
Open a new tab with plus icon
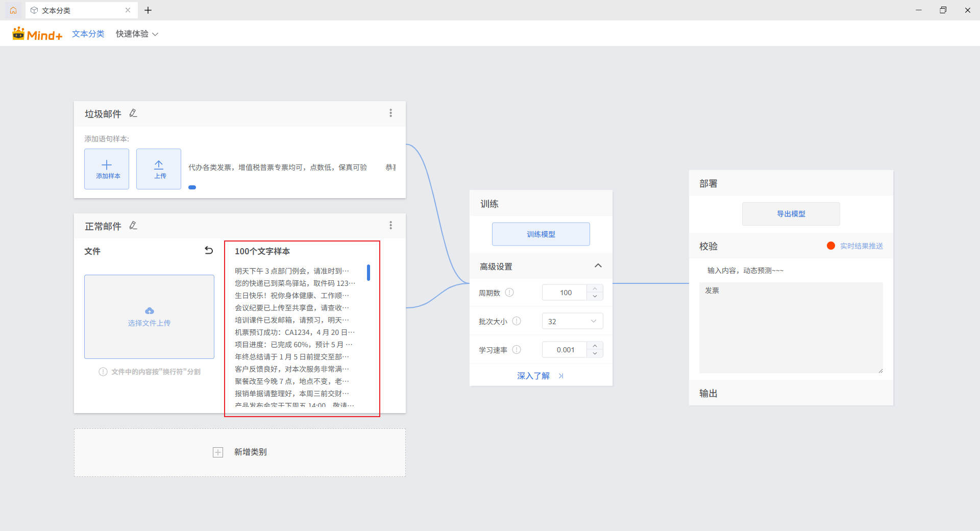148,10
